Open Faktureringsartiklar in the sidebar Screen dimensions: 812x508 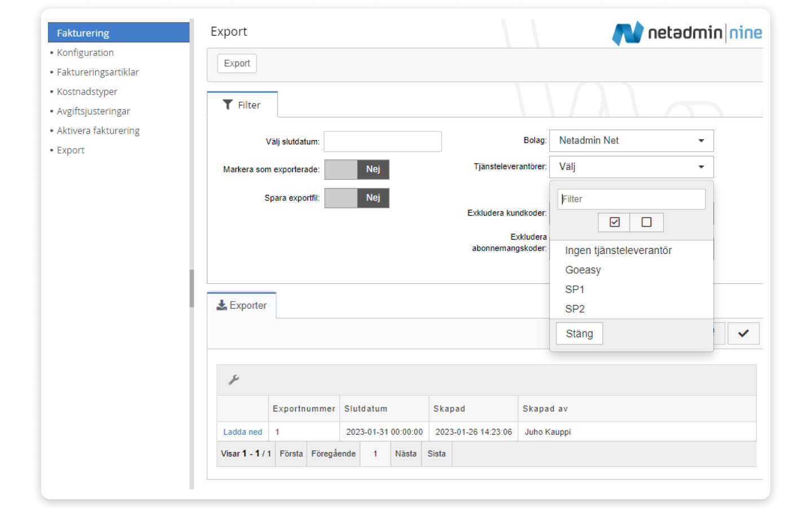[98, 72]
